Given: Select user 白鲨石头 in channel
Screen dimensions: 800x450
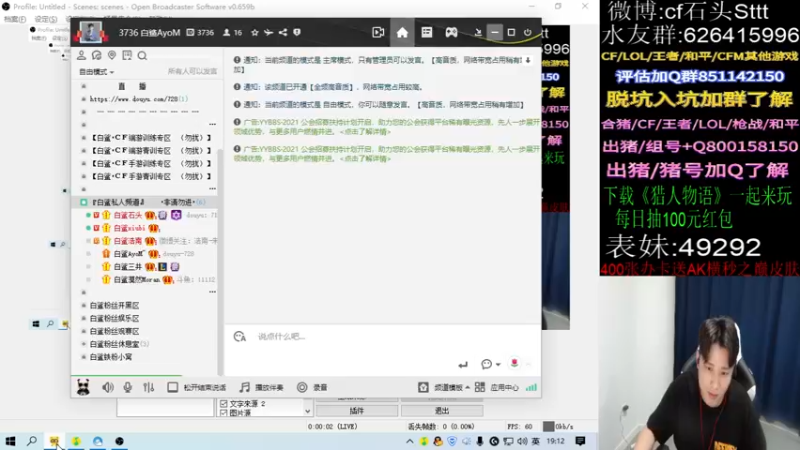Looking at the screenshot, I should pyautogui.click(x=128, y=215).
